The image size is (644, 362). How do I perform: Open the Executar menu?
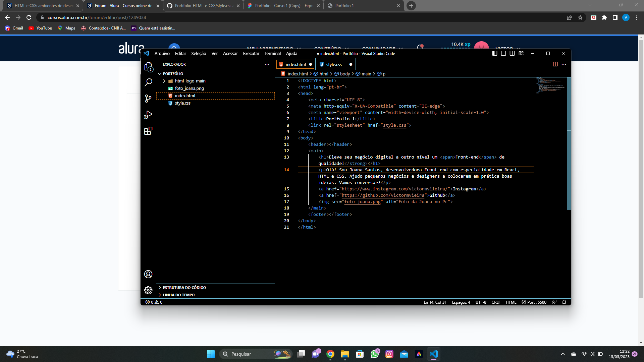click(x=251, y=53)
